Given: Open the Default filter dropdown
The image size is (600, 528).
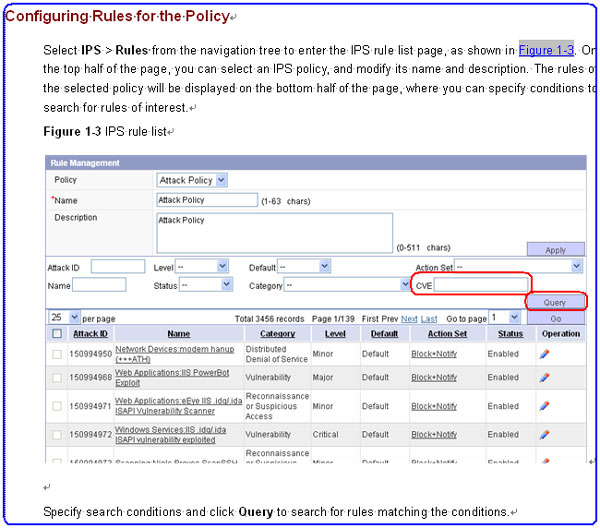Looking at the screenshot, I should [x=304, y=267].
